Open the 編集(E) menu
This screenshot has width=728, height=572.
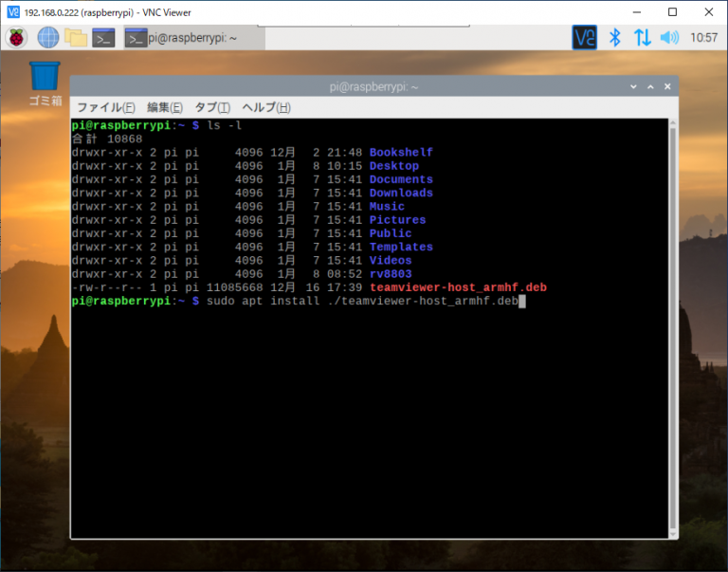[165, 107]
